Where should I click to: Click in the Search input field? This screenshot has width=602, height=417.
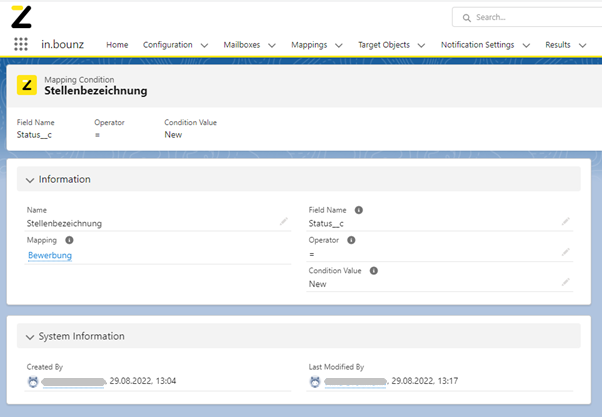(530, 17)
